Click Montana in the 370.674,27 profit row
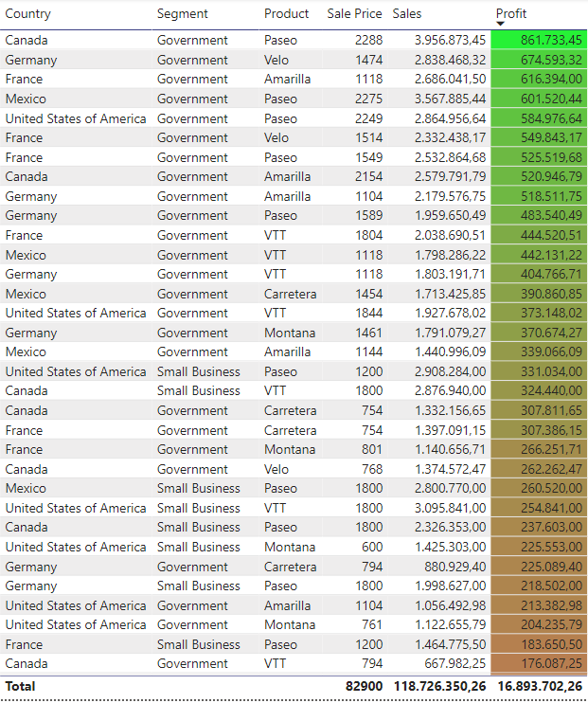This screenshot has height=703, width=588. pyautogui.click(x=290, y=333)
